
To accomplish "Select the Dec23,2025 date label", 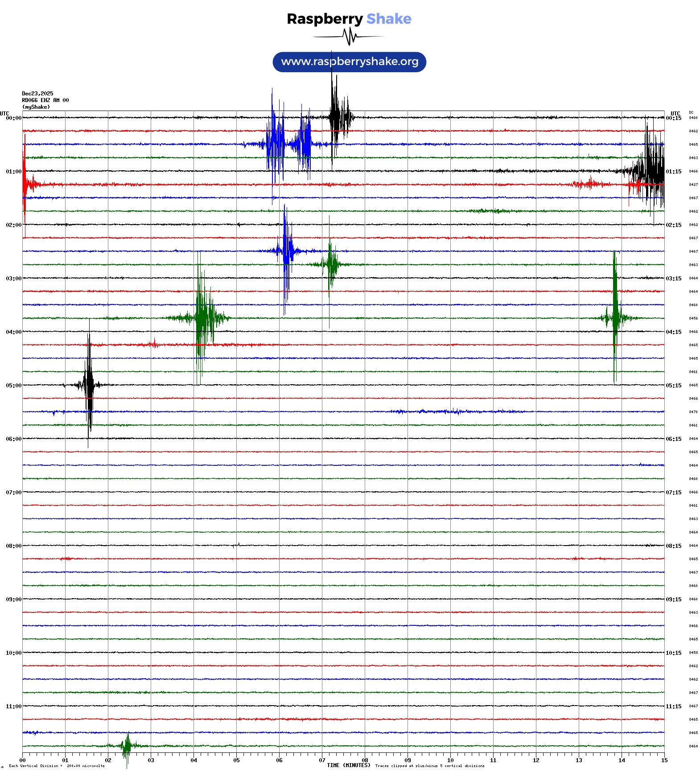I will (37, 94).
